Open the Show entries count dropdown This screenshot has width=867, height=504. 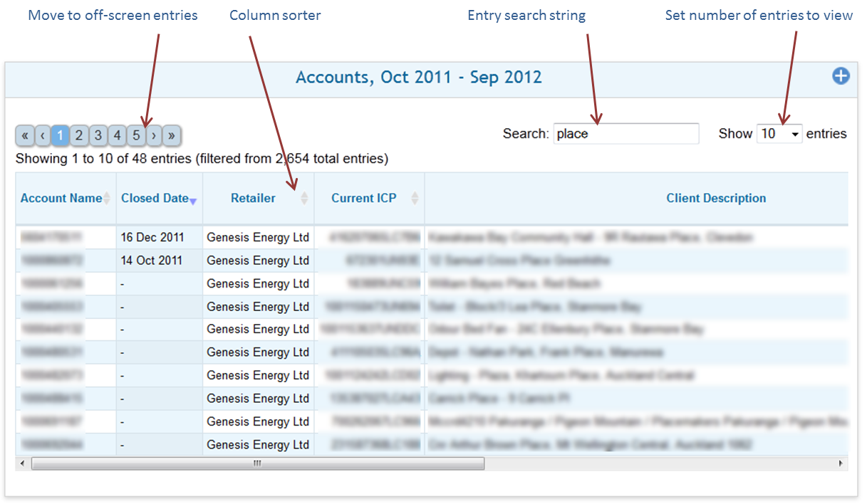pos(779,134)
